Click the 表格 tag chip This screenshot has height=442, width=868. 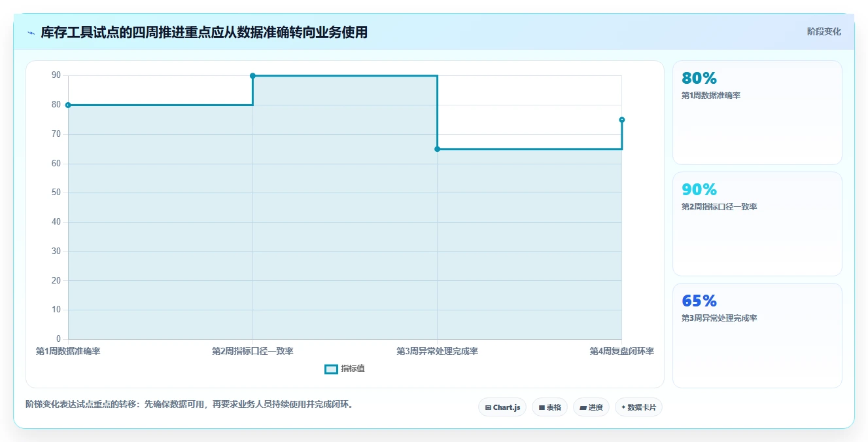pos(549,407)
